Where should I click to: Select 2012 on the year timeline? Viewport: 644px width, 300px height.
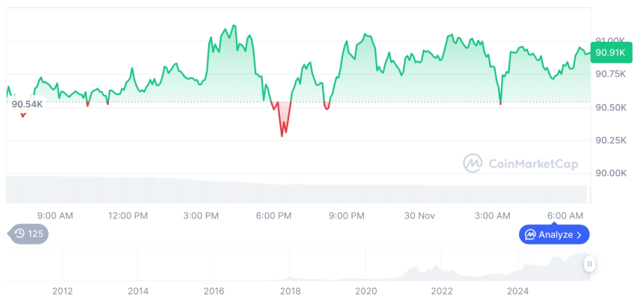pyautogui.click(x=62, y=291)
